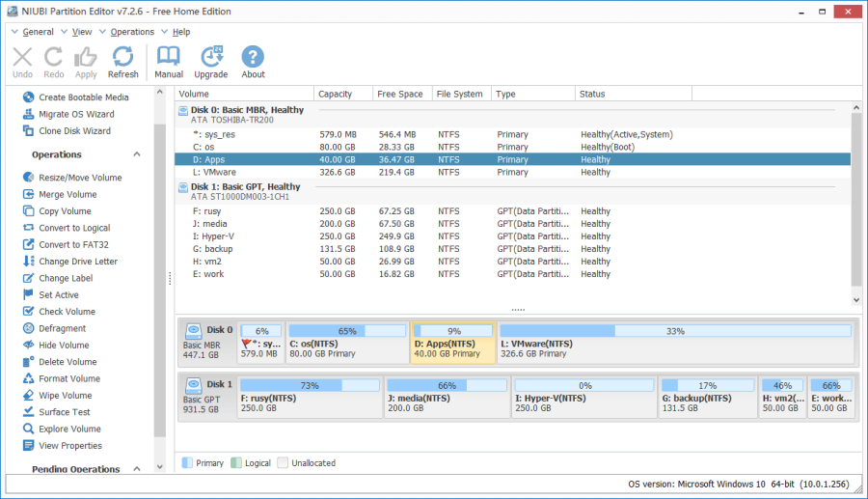Click I: Hyper-V(NTFS) 0% partition block

584,397
